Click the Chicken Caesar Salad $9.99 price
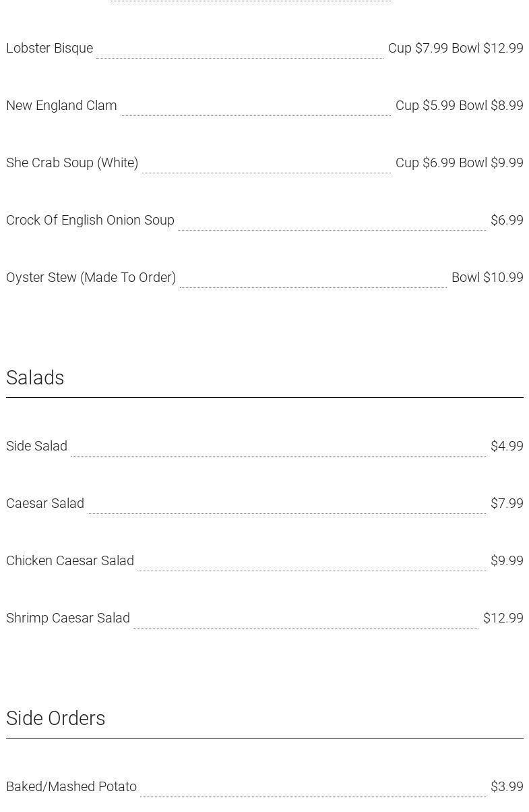The image size is (529, 812). (x=507, y=561)
